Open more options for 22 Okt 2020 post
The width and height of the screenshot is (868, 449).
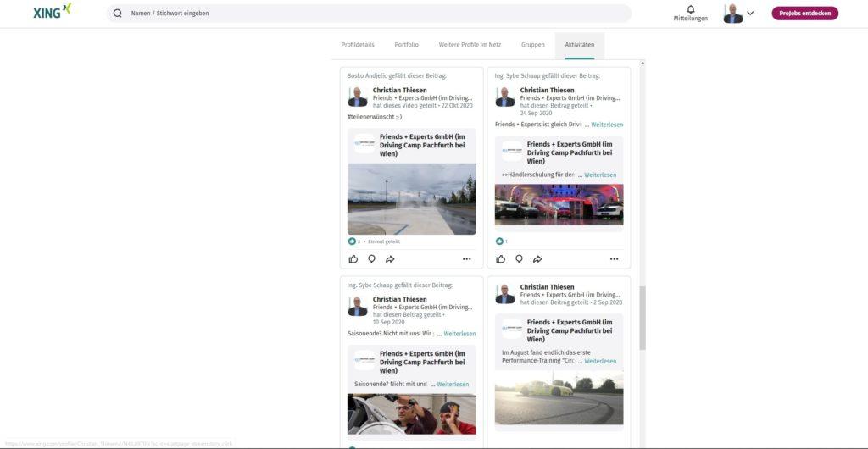pos(467,258)
